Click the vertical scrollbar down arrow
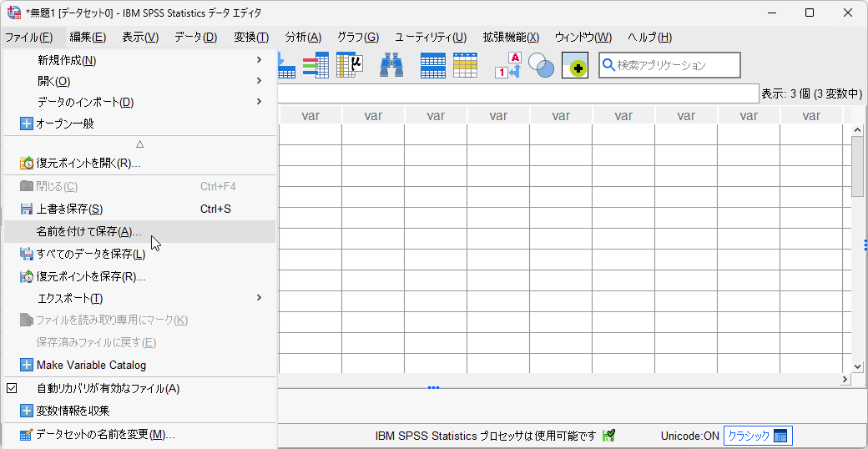Image resolution: width=868 pixels, height=449 pixels. 857,366
